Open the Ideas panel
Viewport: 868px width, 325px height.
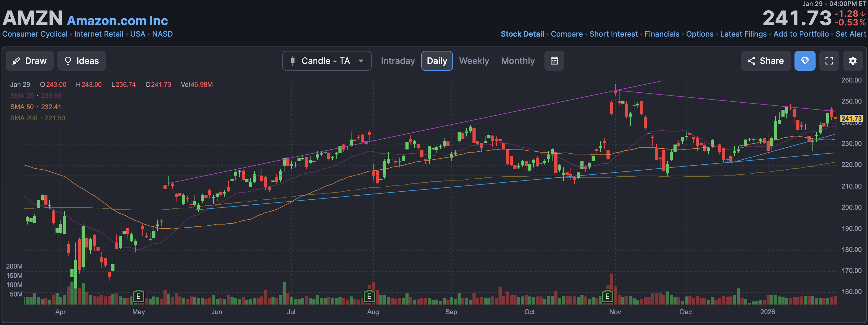tap(82, 60)
